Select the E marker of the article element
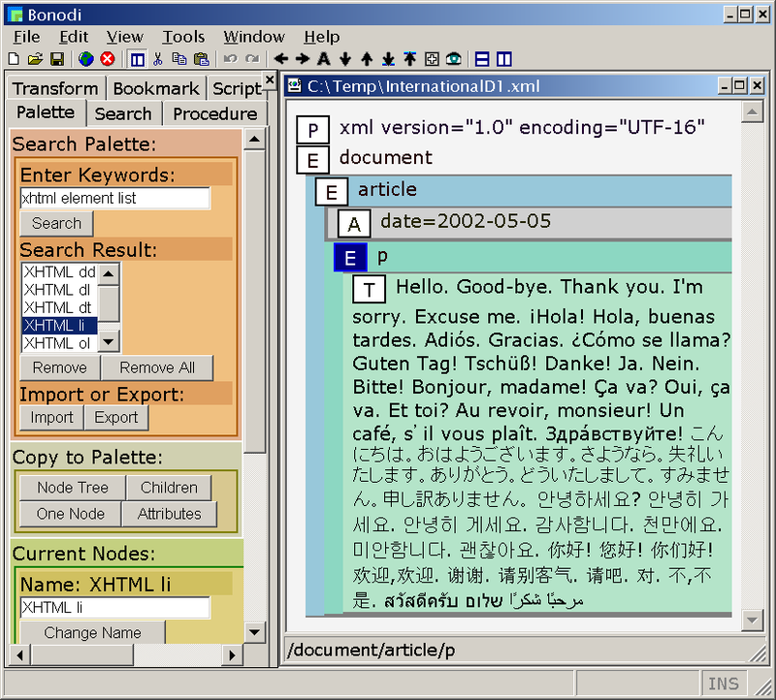This screenshot has width=776, height=700. (332, 192)
